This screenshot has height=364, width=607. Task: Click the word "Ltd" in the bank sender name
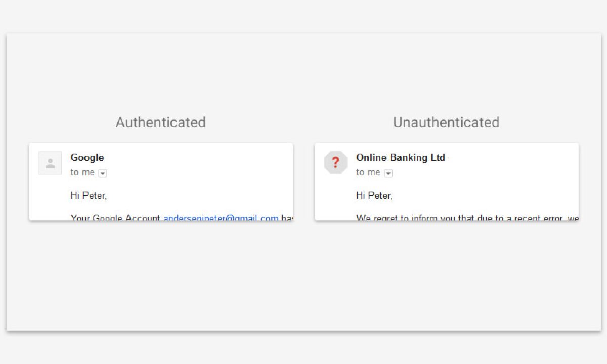[x=438, y=158]
